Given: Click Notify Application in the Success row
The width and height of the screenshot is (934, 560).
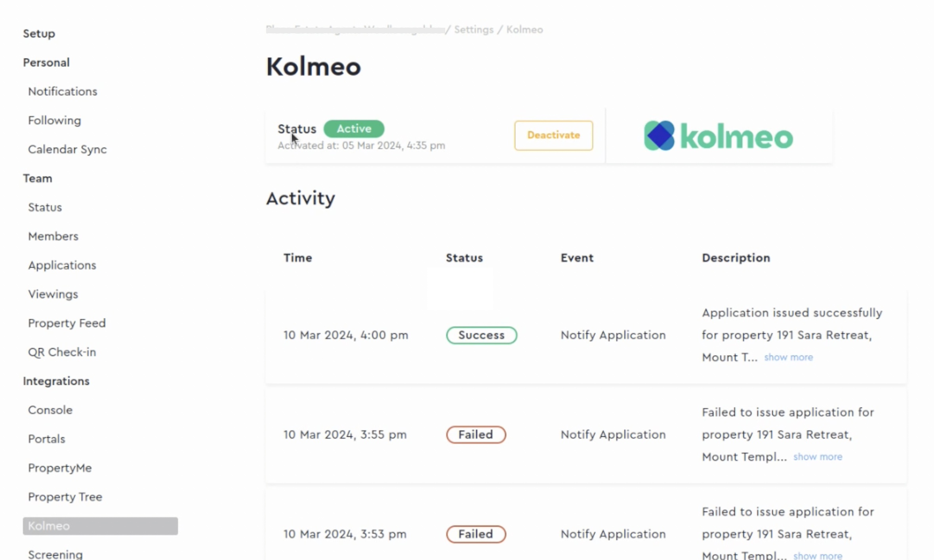Looking at the screenshot, I should coord(613,335).
